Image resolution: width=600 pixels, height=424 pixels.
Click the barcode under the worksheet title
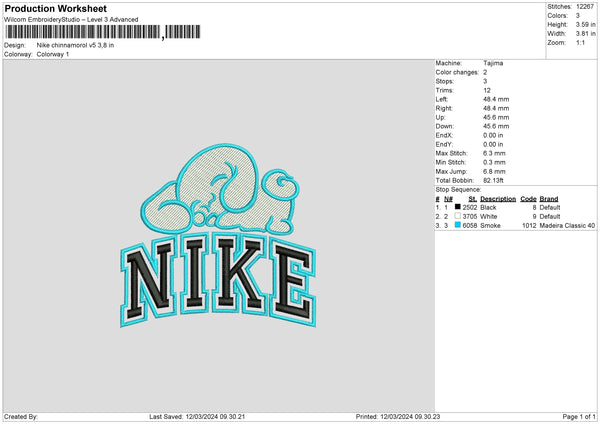[103, 32]
